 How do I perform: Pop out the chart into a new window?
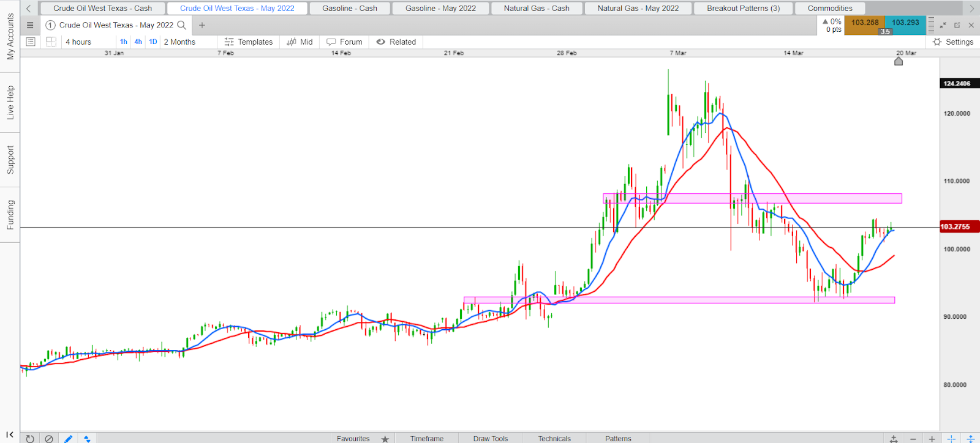pyautogui.click(x=957, y=25)
